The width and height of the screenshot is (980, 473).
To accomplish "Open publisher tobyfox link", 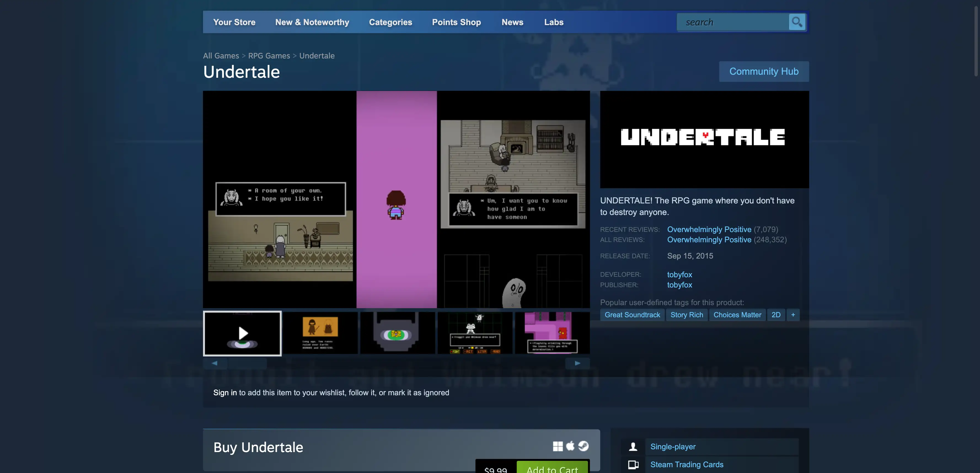I will [x=679, y=285].
